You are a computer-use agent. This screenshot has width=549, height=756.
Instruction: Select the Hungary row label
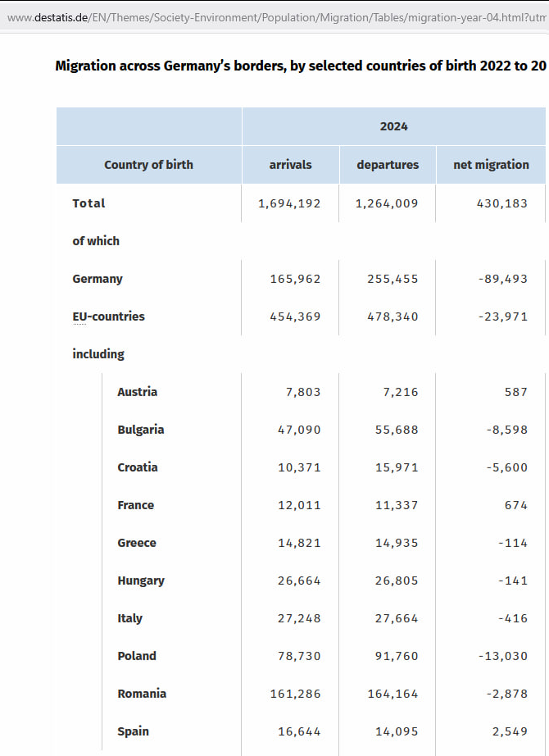tap(140, 581)
